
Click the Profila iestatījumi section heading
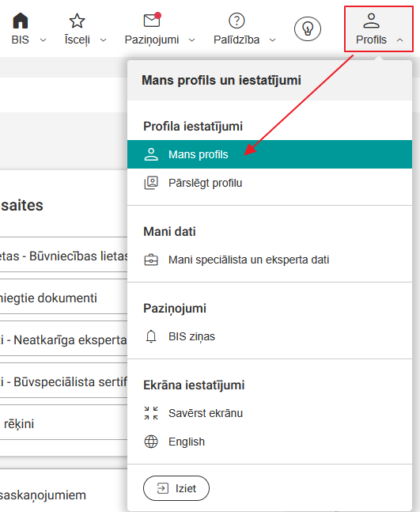pos(193,127)
